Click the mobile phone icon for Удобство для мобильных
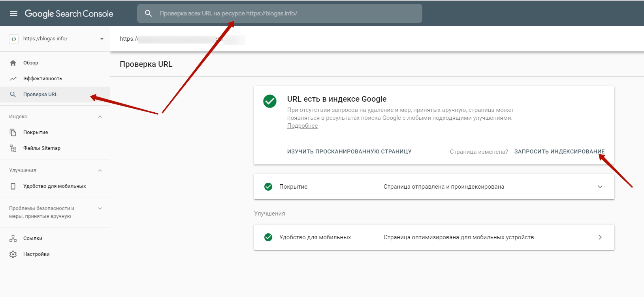The image size is (644, 297). [13, 186]
